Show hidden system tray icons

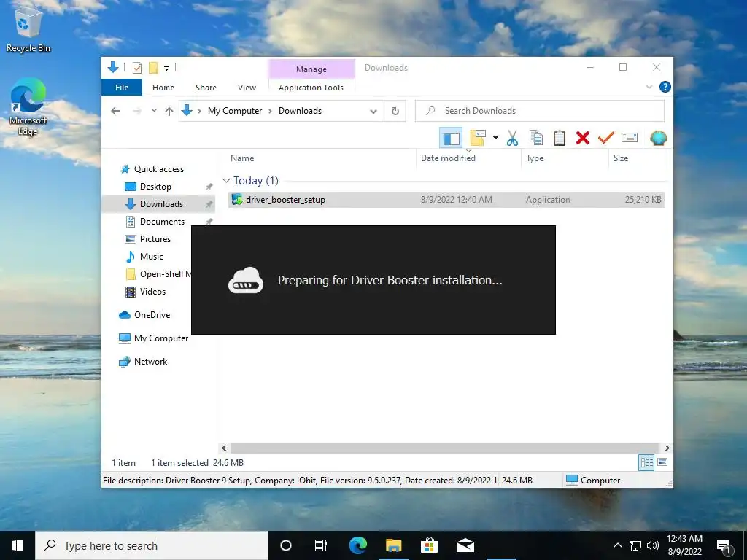click(617, 545)
